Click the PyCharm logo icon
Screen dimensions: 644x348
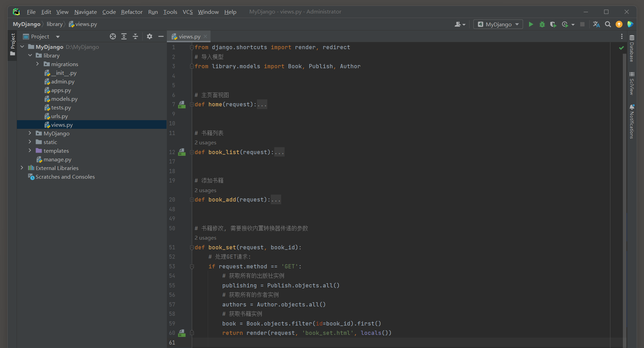(16, 12)
